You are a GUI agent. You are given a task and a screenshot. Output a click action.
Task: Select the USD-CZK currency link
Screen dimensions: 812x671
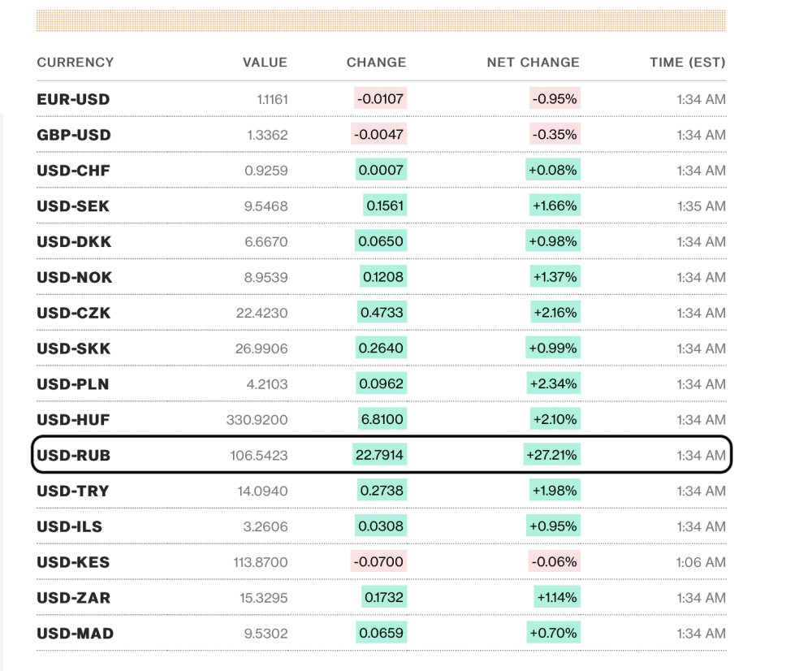[x=74, y=313]
